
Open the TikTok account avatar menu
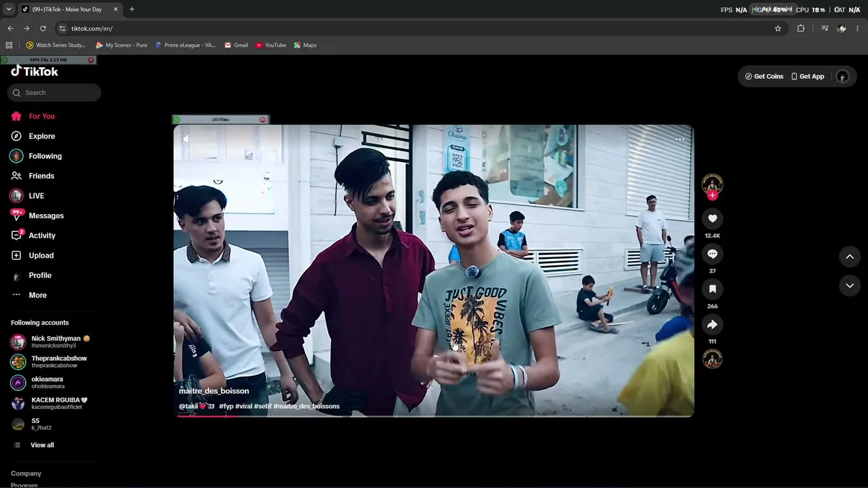pyautogui.click(x=842, y=77)
